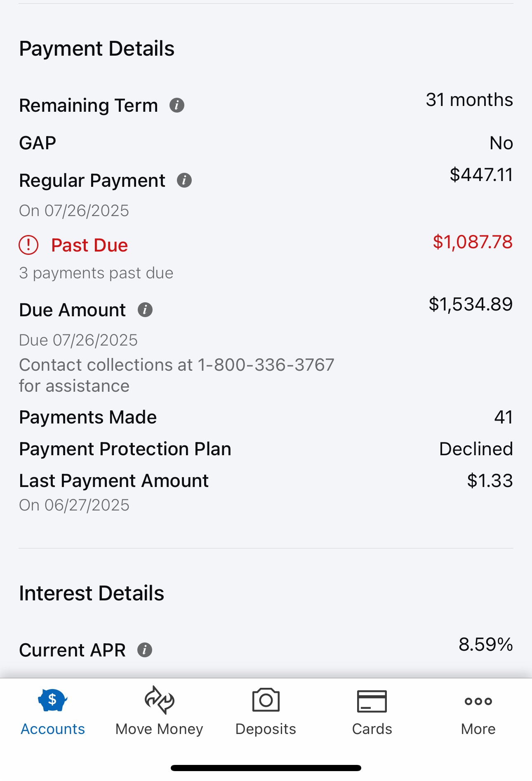Image resolution: width=532 pixels, height=781 pixels.
Task: Tap the Interest Details heading
Action: click(x=92, y=593)
